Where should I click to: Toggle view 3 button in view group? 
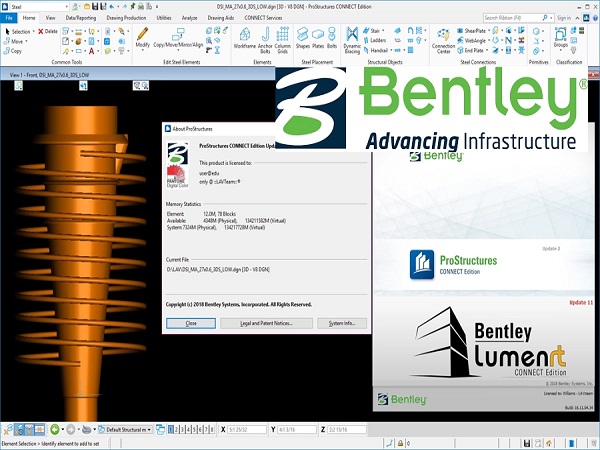pos(183,429)
